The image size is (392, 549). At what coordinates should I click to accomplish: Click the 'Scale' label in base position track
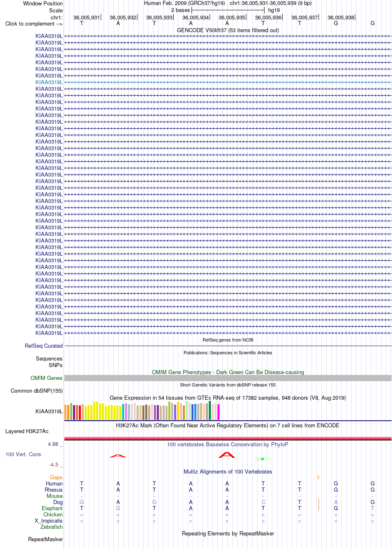pos(56,10)
